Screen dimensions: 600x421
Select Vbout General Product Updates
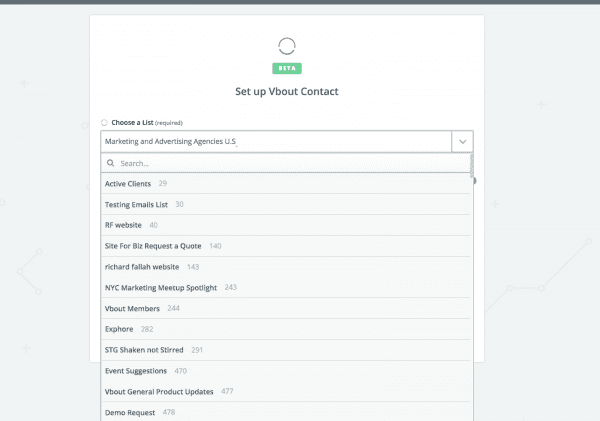point(286,392)
